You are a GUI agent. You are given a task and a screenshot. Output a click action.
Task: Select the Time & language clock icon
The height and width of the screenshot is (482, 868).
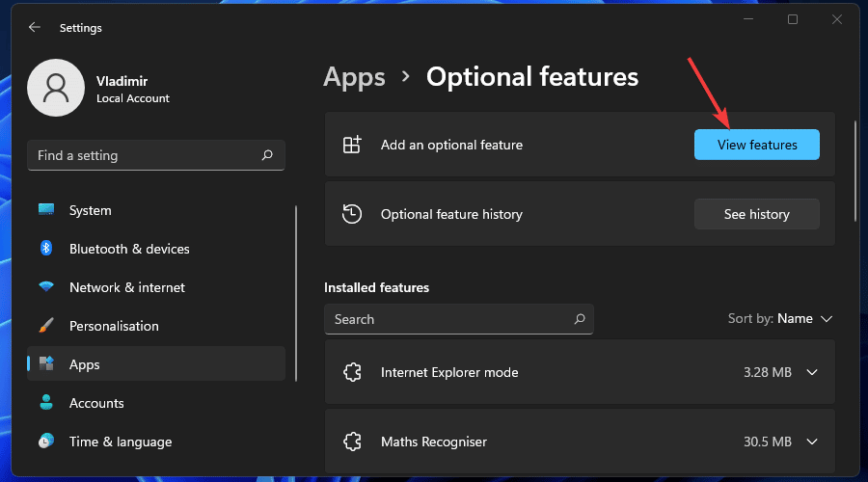click(x=46, y=442)
